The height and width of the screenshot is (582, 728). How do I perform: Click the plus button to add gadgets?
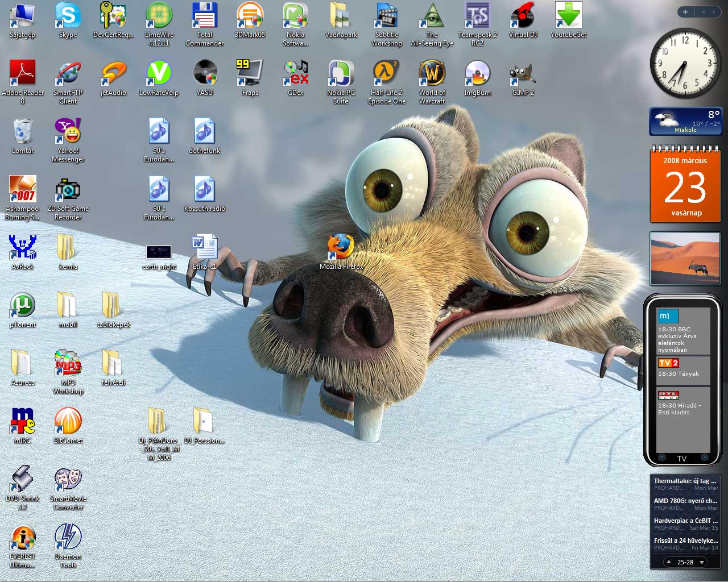685,12
